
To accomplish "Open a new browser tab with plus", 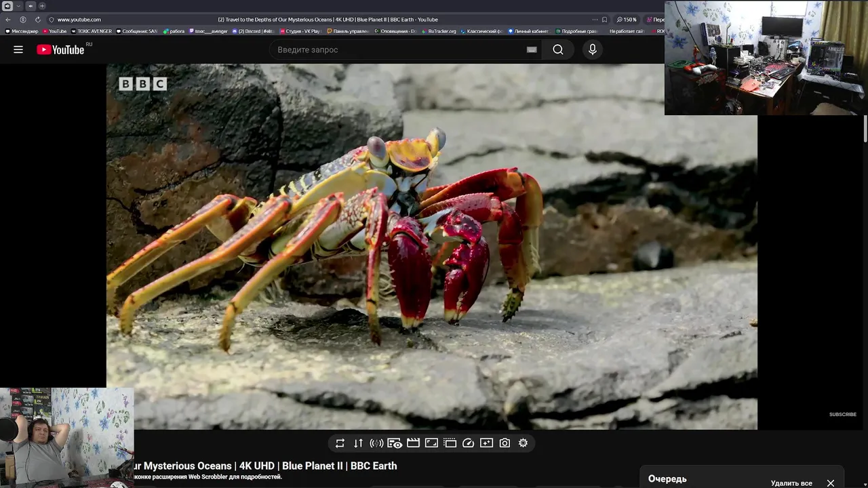I will 42,6.
